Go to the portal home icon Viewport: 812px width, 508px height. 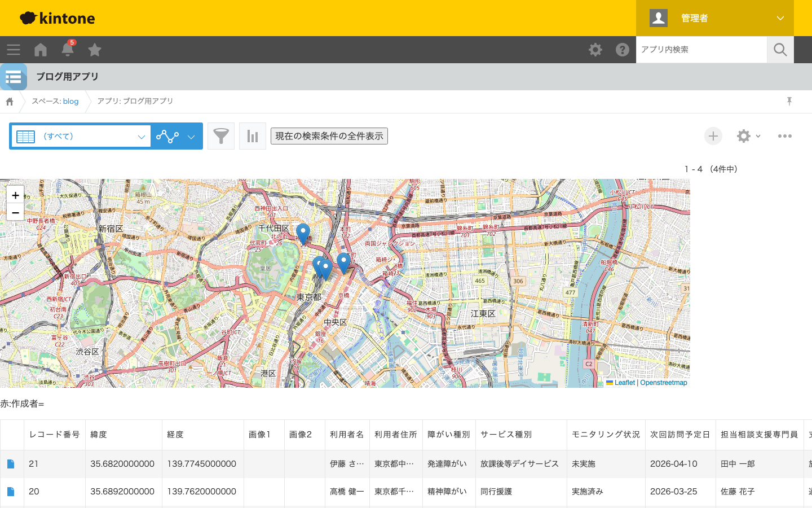41,50
